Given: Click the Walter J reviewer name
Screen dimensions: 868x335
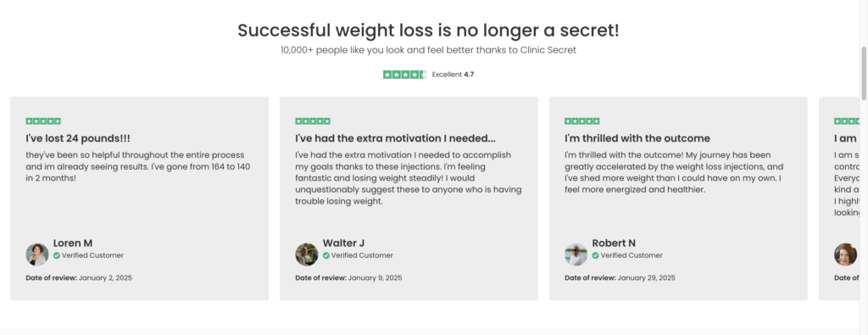Looking at the screenshot, I should [343, 243].
